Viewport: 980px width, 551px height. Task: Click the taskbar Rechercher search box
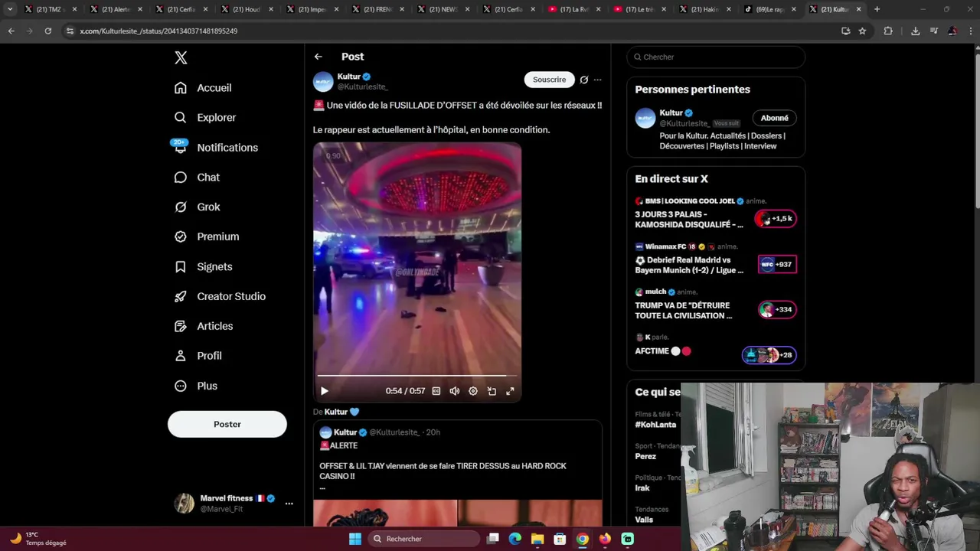pos(423,539)
